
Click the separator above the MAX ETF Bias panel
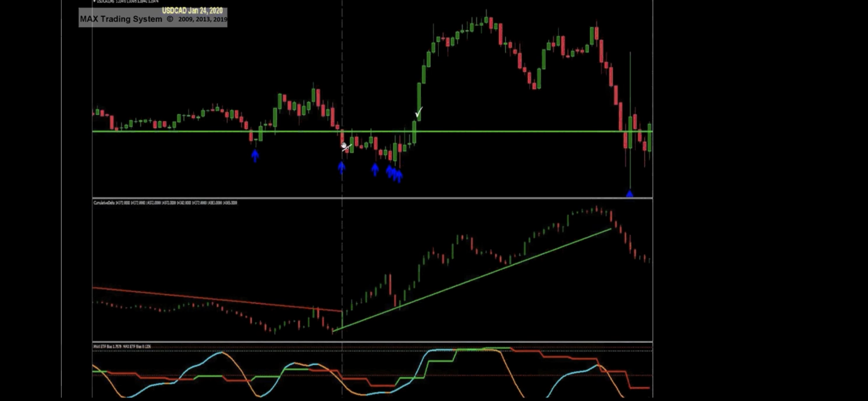tap(372, 342)
